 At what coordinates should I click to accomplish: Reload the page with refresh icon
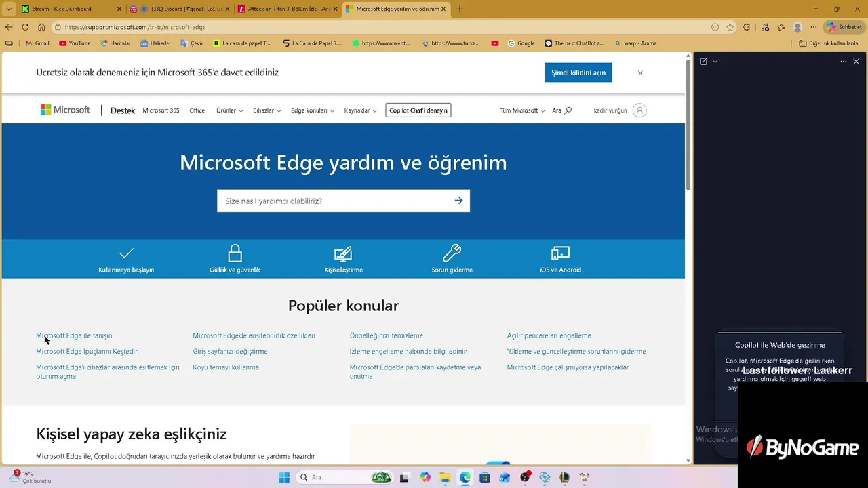click(x=25, y=27)
